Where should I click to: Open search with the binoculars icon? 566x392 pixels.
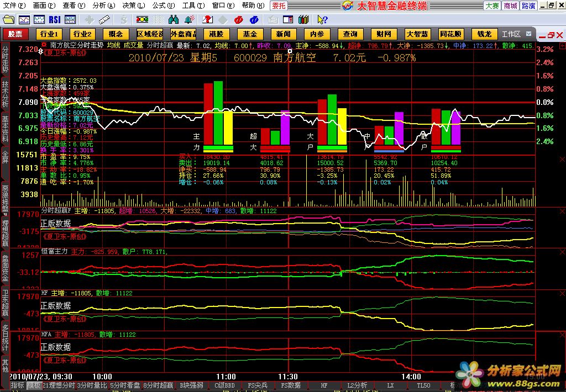pos(174,19)
